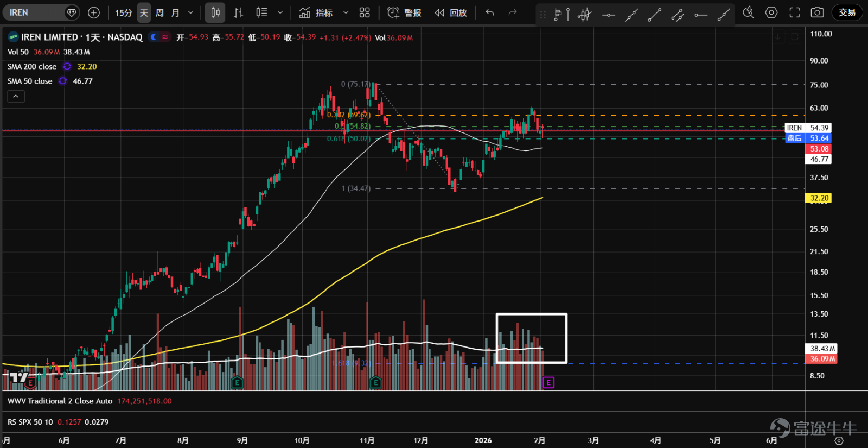The image size is (868, 448).
Task: Click the Vol 50 indicator label
Action: click(x=18, y=52)
